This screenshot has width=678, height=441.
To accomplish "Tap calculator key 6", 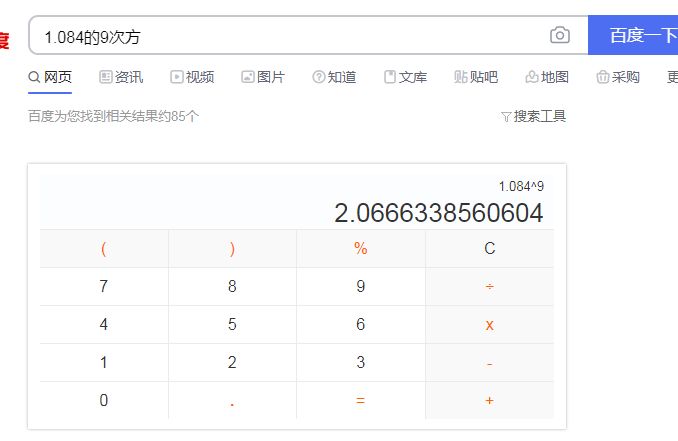I will click(x=361, y=324).
